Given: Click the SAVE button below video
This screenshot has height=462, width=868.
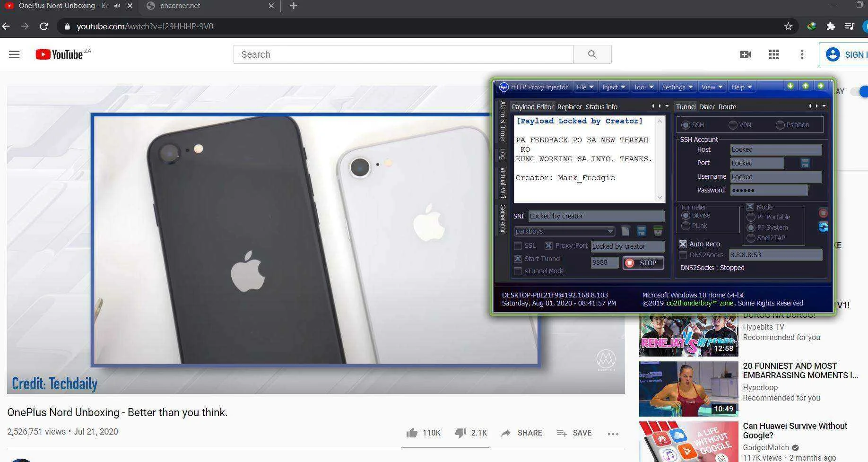Looking at the screenshot, I should tap(574, 433).
